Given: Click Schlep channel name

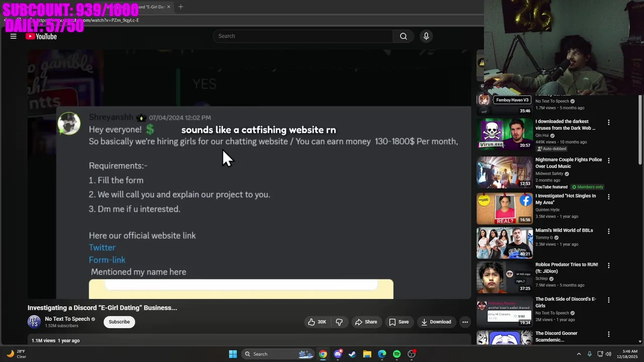Looking at the screenshot, I should click(541, 279).
